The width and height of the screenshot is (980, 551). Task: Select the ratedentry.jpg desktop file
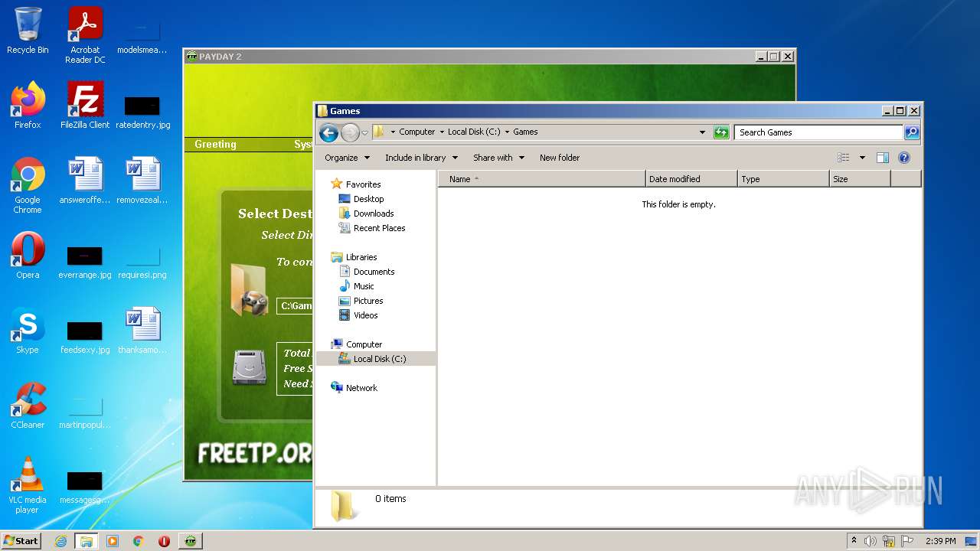[x=142, y=112]
